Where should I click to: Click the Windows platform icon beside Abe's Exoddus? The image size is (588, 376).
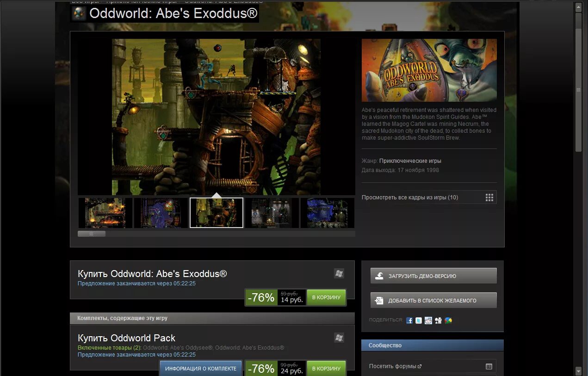[x=339, y=273]
